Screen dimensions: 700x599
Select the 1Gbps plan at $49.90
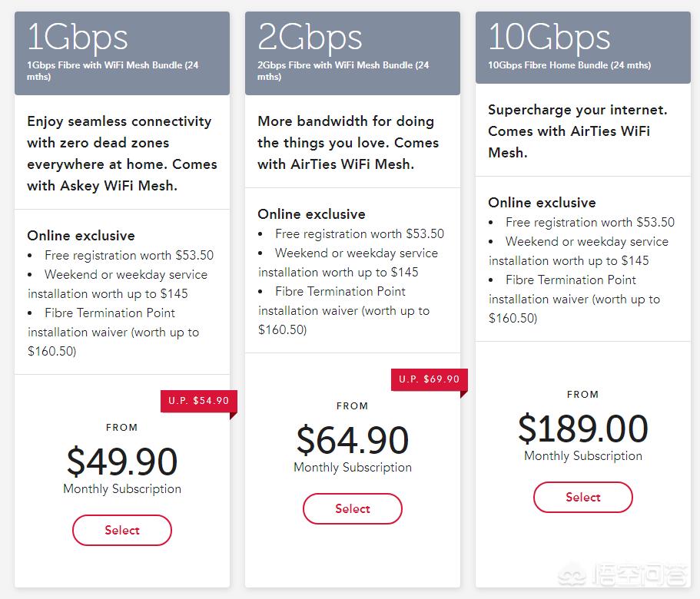click(122, 530)
